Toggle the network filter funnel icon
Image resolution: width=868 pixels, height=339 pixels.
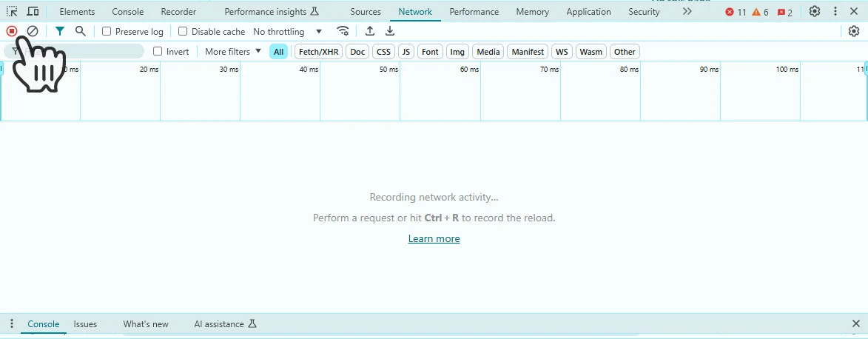tap(60, 32)
